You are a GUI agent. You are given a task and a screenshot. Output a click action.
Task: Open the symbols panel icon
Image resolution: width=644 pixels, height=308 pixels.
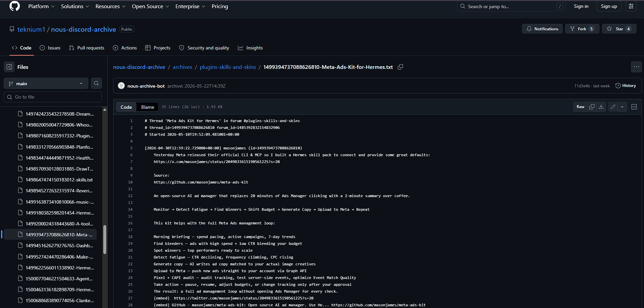[x=634, y=107]
